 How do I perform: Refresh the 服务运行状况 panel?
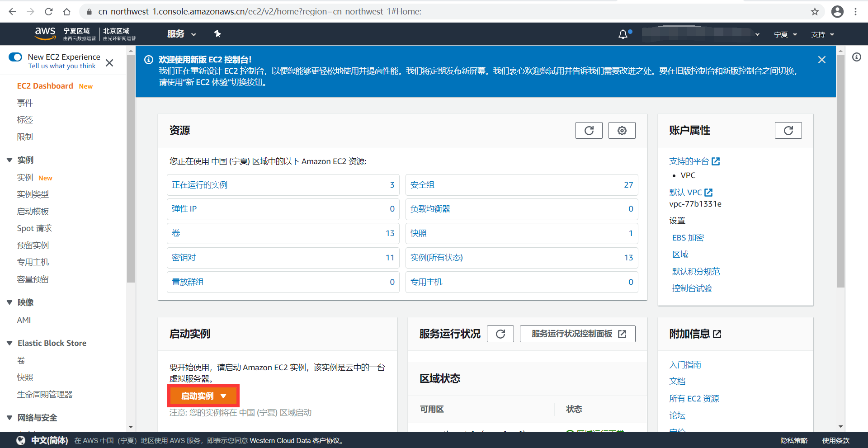(x=500, y=334)
